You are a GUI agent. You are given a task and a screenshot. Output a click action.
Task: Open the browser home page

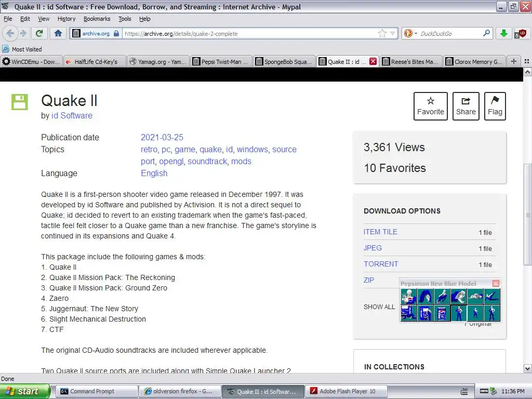[58, 33]
